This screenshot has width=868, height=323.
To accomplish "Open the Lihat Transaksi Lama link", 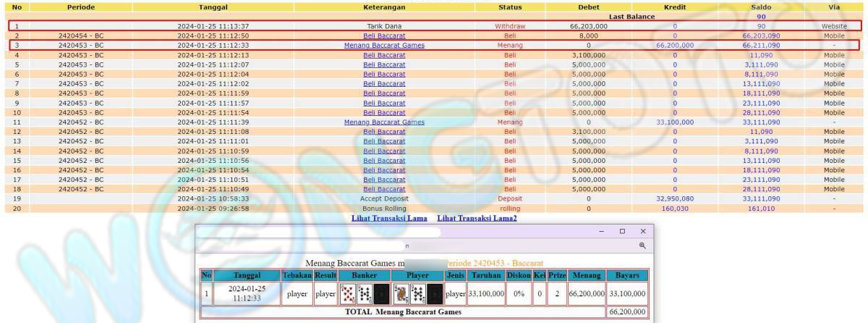I will tap(389, 218).
